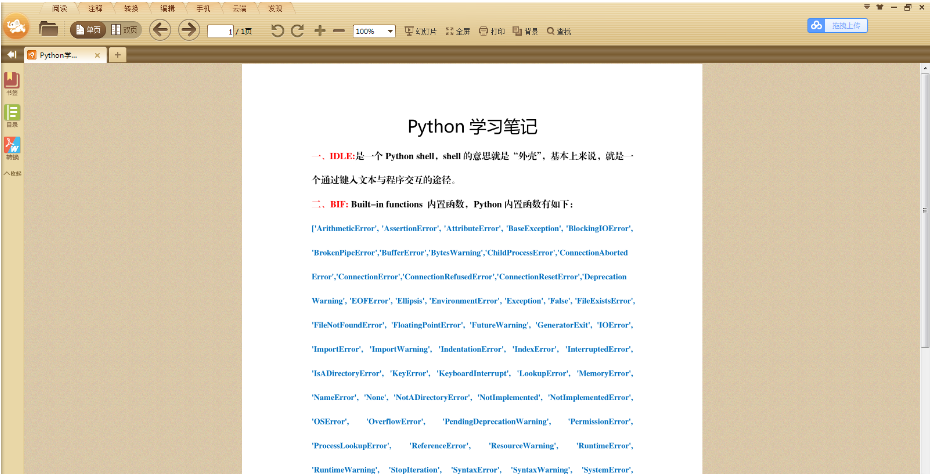
Task: Close the Python document tab
Action: 97,55
